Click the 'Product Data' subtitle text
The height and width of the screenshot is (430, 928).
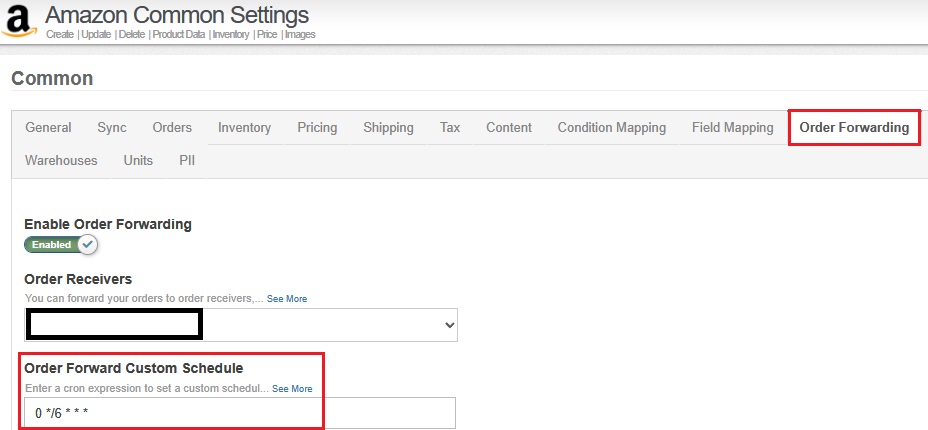coord(179,34)
